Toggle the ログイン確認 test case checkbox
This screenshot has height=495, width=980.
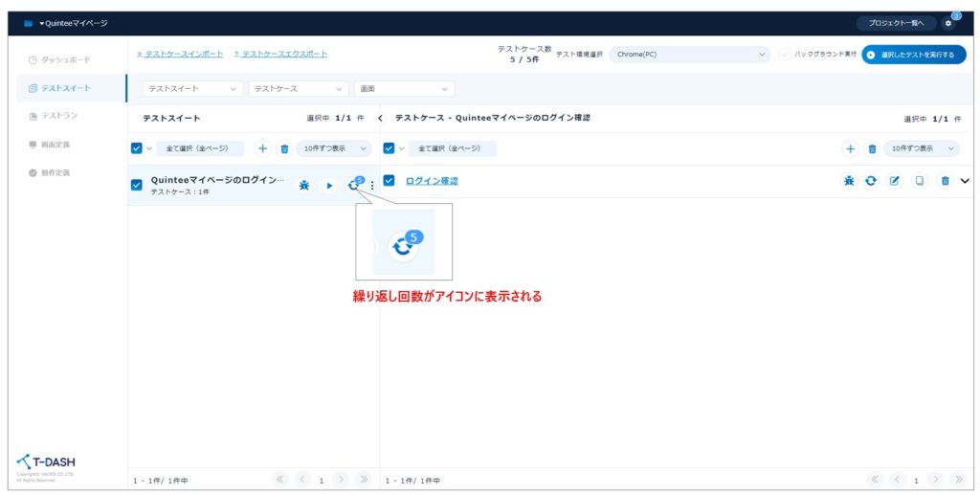click(390, 180)
